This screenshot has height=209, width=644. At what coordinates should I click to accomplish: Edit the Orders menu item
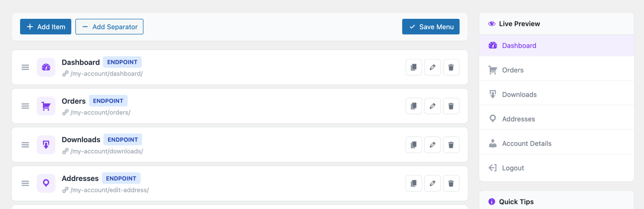(433, 106)
